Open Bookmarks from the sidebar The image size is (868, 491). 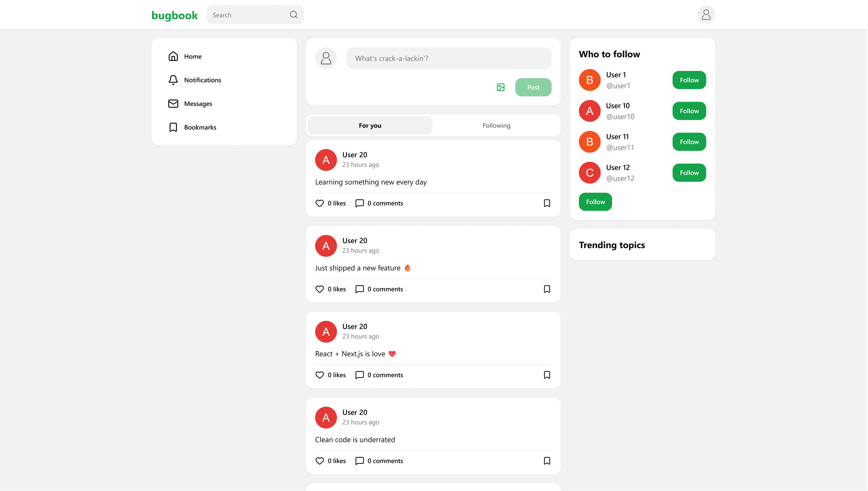click(200, 127)
